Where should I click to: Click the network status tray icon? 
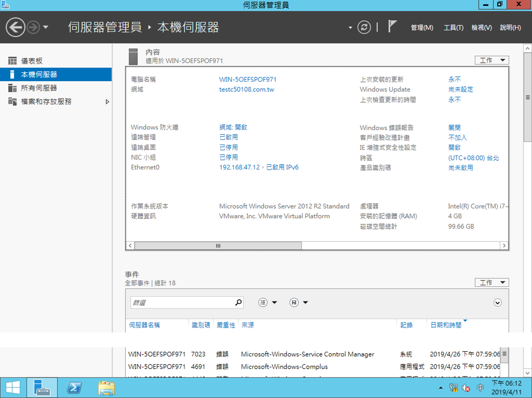(453, 388)
